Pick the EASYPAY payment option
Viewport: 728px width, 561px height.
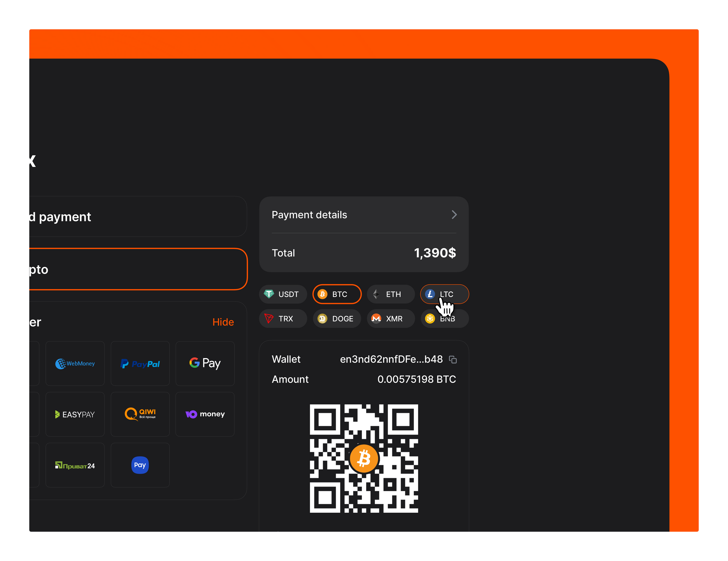(75, 414)
